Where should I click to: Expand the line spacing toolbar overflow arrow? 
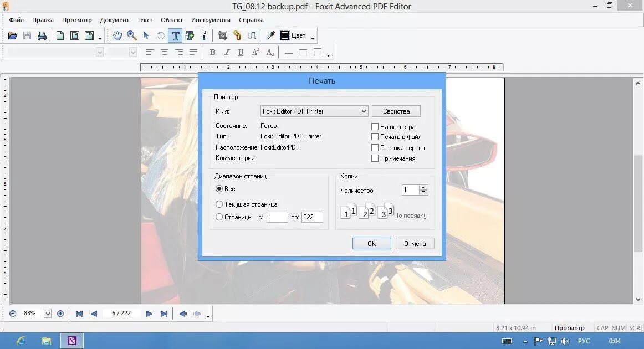point(328,55)
